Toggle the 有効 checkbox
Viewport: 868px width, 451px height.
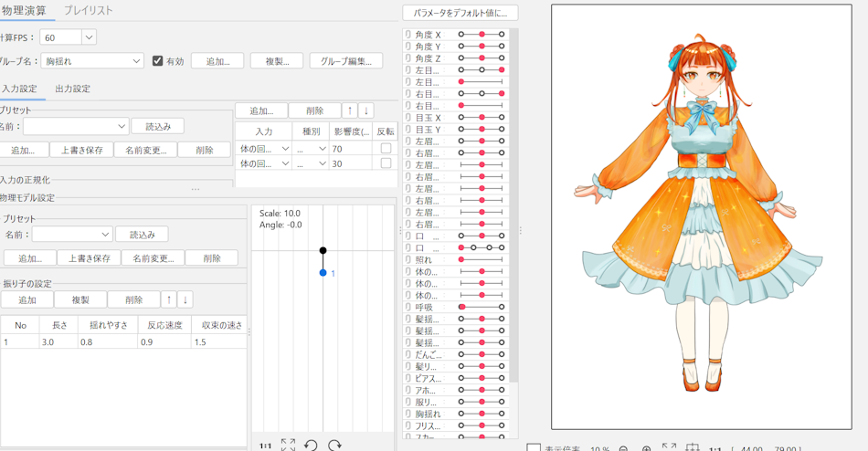157,61
